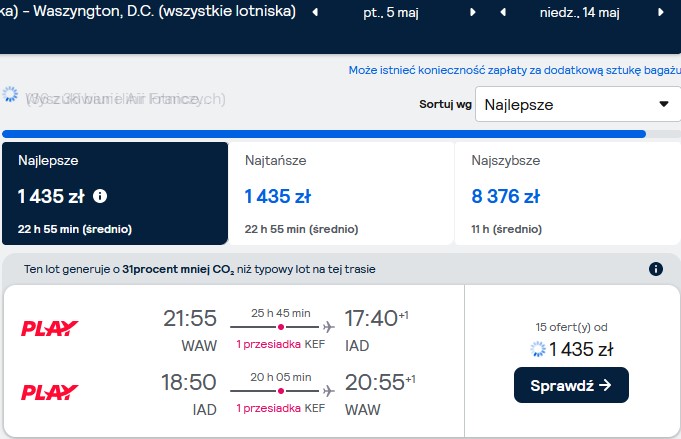Screen dimensions: 681x439
Task: Open the extra baggage fee notice link
Action: [x=515, y=70]
